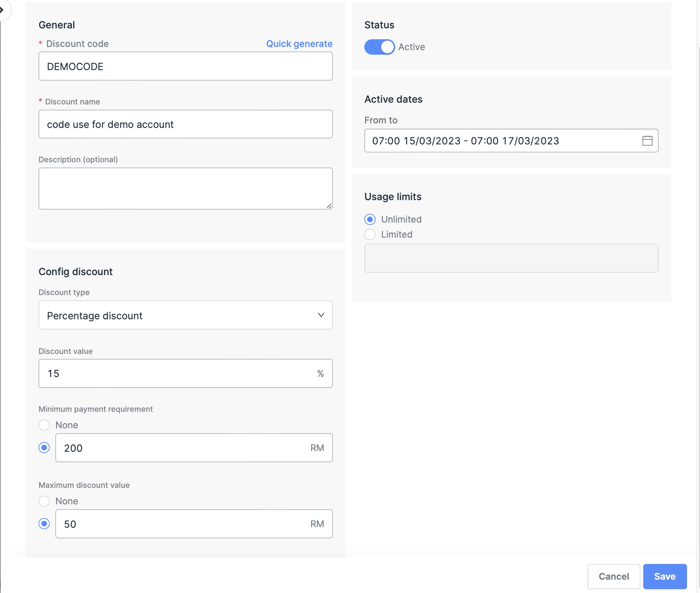Click the chevron on Percentage discount select

click(x=321, y=315)
